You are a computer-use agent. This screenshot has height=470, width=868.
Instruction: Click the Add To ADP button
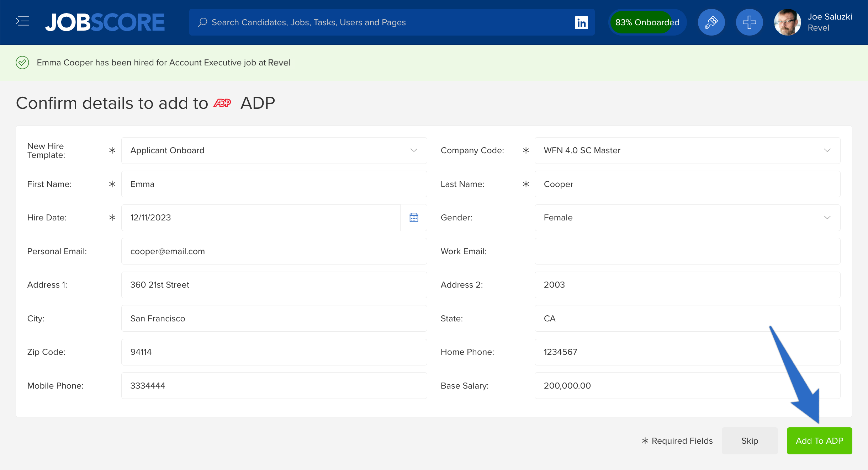tap(819, 441)
